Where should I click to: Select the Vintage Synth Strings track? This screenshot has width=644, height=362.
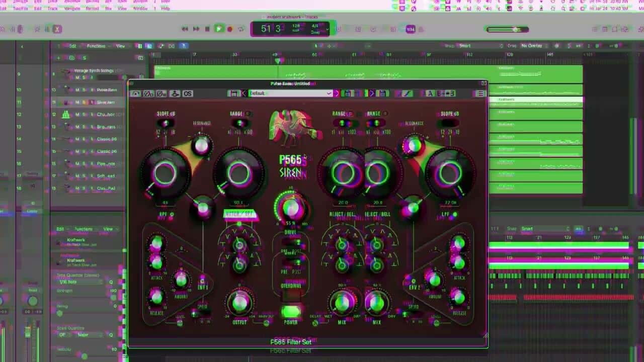(94, 71)
